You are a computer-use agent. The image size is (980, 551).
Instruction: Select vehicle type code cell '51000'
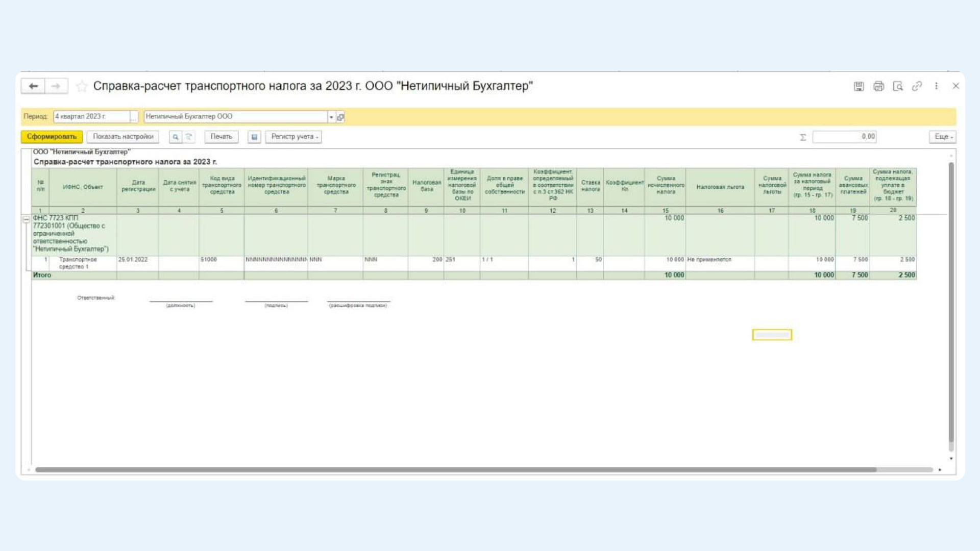pos(222,263)
